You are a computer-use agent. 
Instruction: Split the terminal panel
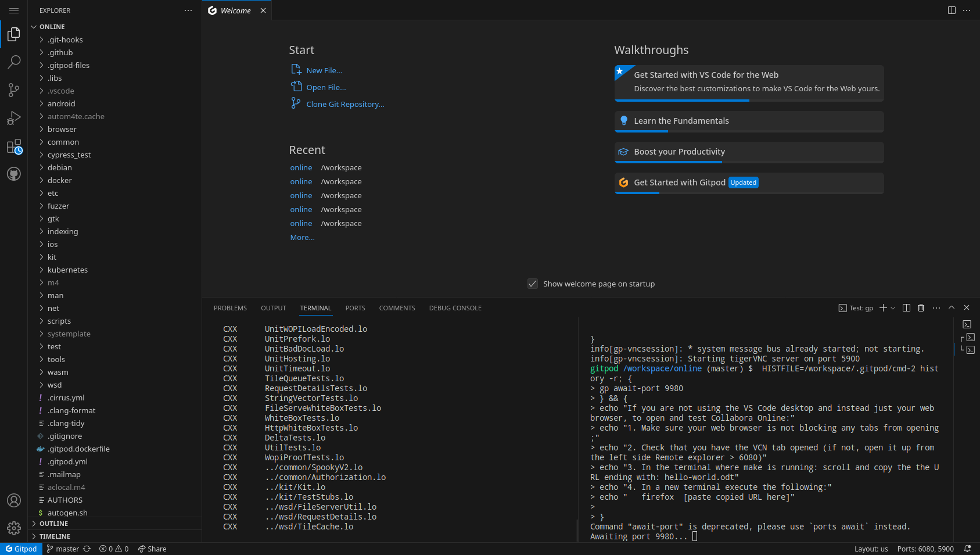[906, 308]
